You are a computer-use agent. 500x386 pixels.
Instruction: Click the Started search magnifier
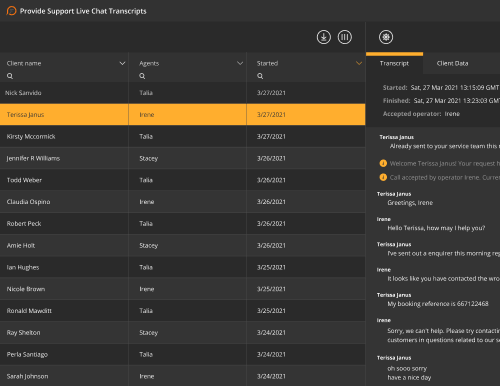(260, 76)
